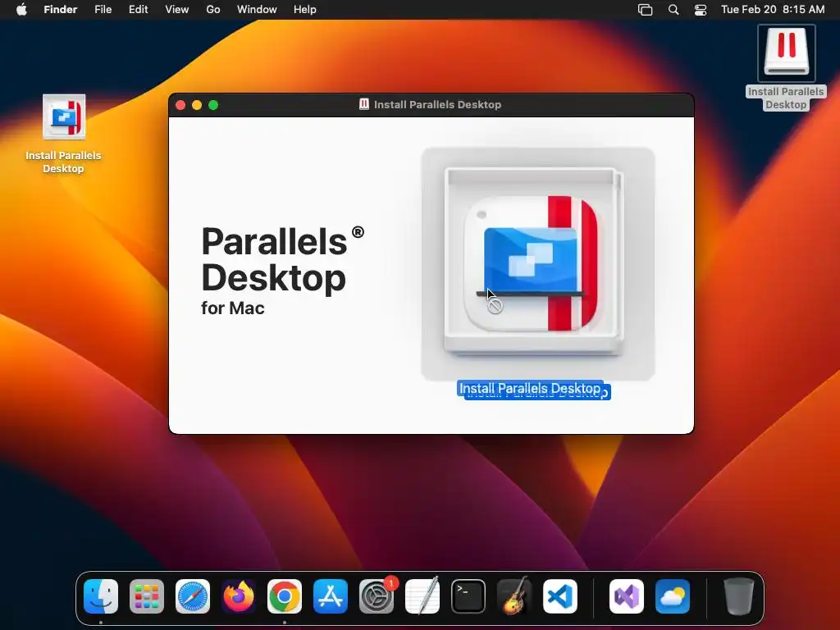Open Launchpad from the Dock
The height and width of the screenshot is (630, 840).
(x=147, y=596)
